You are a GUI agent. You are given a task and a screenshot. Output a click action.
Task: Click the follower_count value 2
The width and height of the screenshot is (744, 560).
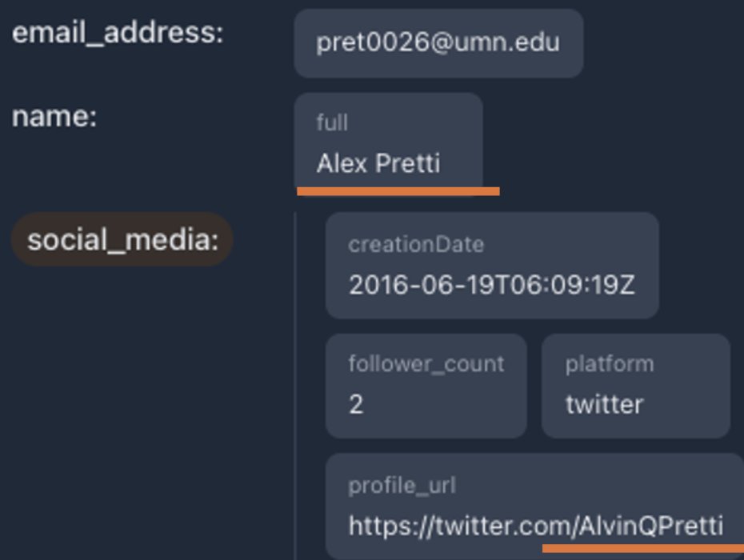click(356, 404)
